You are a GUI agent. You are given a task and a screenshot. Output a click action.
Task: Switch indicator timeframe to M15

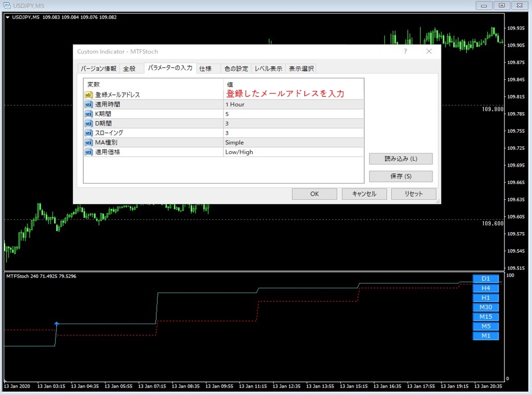tap(485, 316)
